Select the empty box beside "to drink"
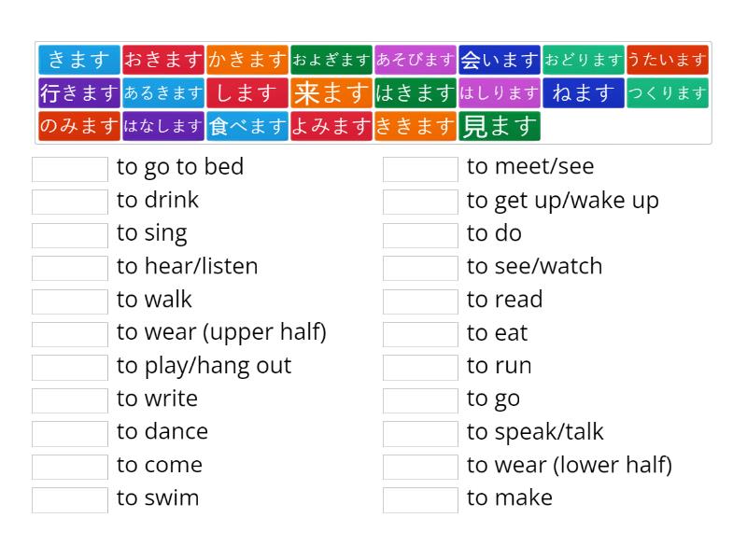The height and width of the screenshot is (560, 747). click(x=70, y=202)
